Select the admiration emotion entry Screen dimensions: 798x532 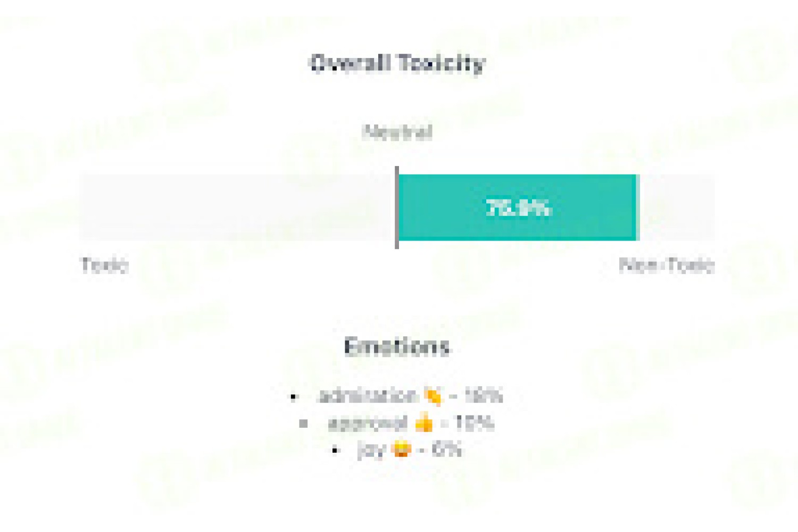point(410,396)
